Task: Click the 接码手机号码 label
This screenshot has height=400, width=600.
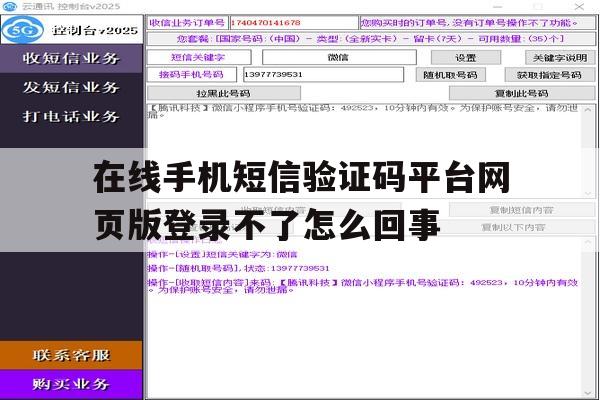Action: click(x=191, y=74)
